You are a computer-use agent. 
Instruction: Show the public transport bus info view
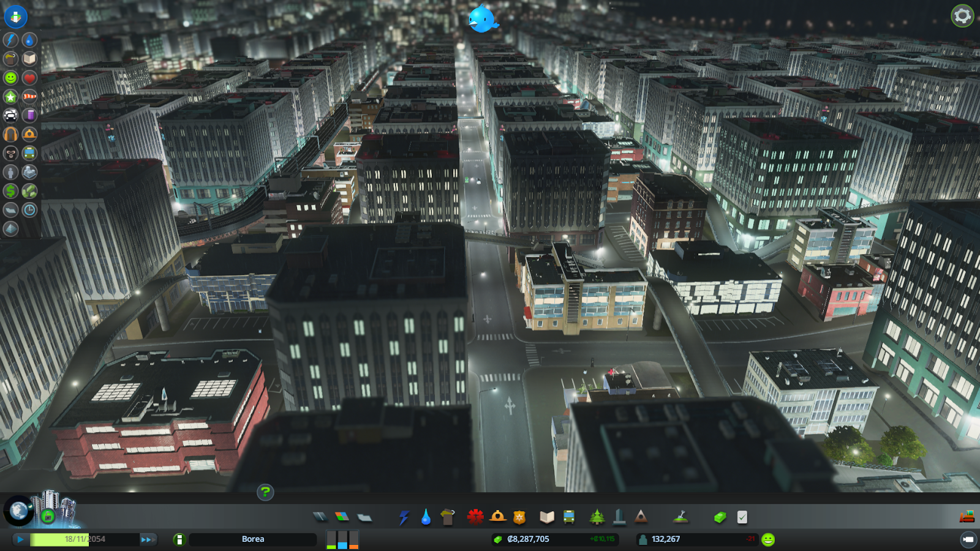coord(29,153)
